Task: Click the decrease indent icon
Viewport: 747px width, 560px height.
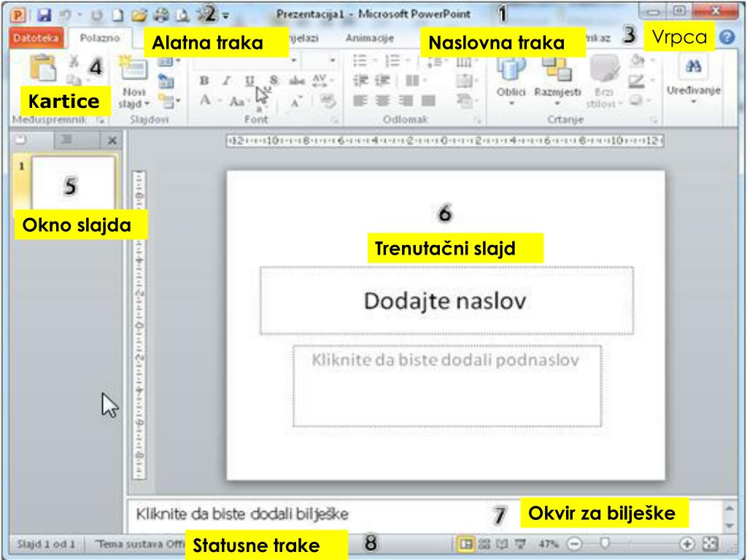Action: [x=360, y=81]
